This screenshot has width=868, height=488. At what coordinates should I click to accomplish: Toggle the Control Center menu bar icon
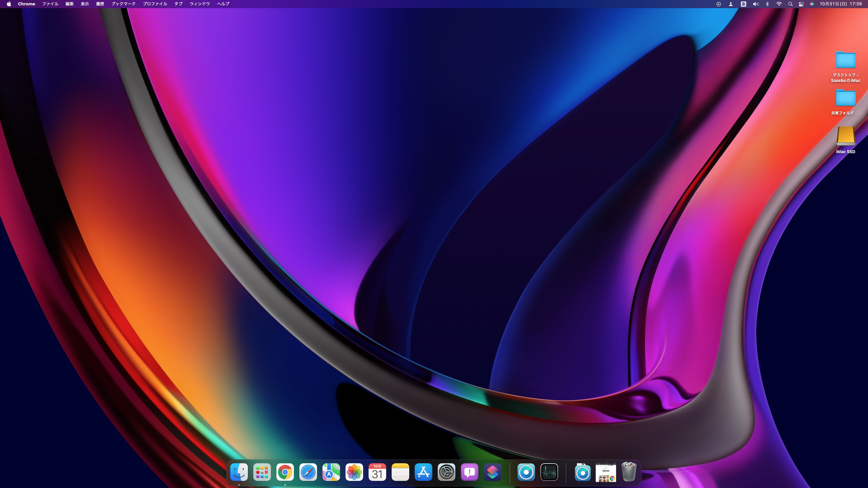[x=801, y=4]
